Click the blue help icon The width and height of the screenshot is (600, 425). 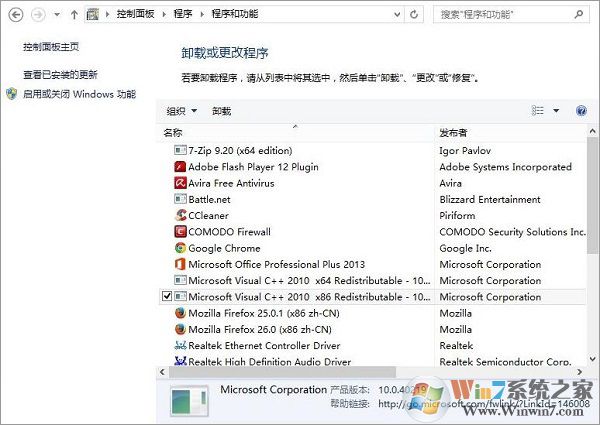pyautogui.click(x=581, y=111)
